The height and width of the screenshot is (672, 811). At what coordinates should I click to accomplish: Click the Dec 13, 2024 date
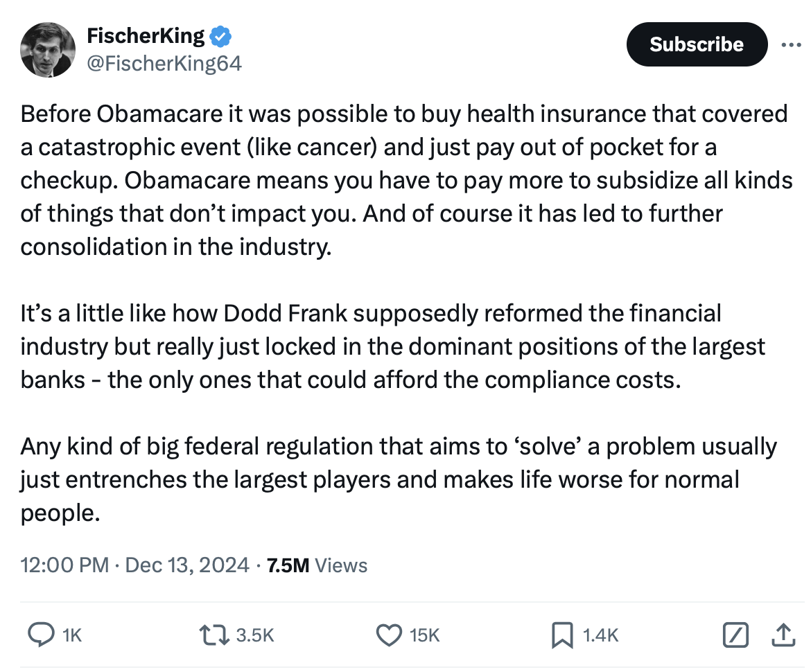coord(186,565)
